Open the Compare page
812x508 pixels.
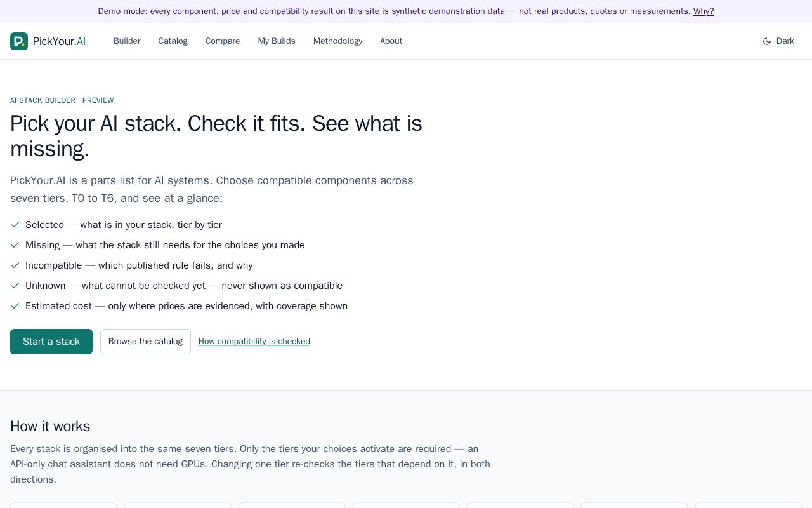(223, 41)
